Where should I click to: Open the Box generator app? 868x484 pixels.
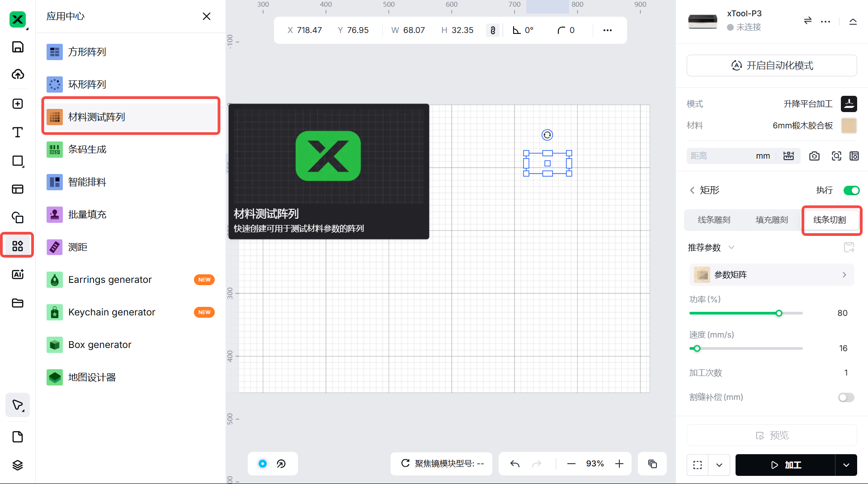click(100, 345)
